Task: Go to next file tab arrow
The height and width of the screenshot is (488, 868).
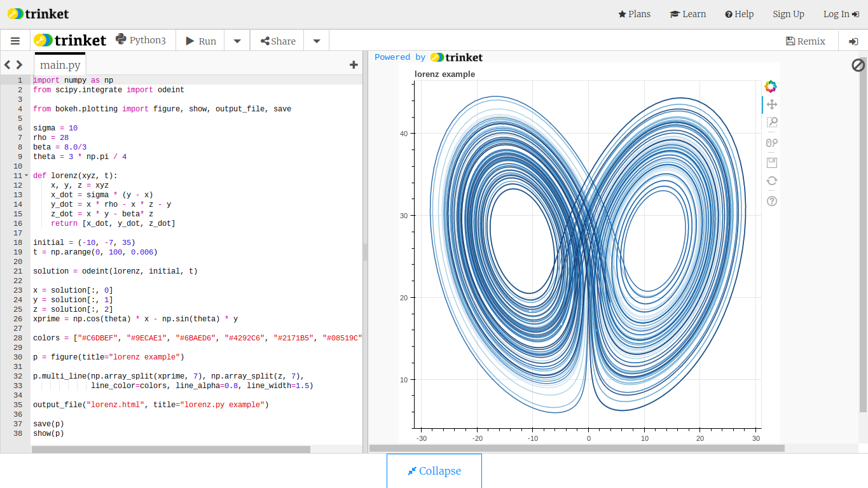Action: pyautogui.click(x=19, y=64)
